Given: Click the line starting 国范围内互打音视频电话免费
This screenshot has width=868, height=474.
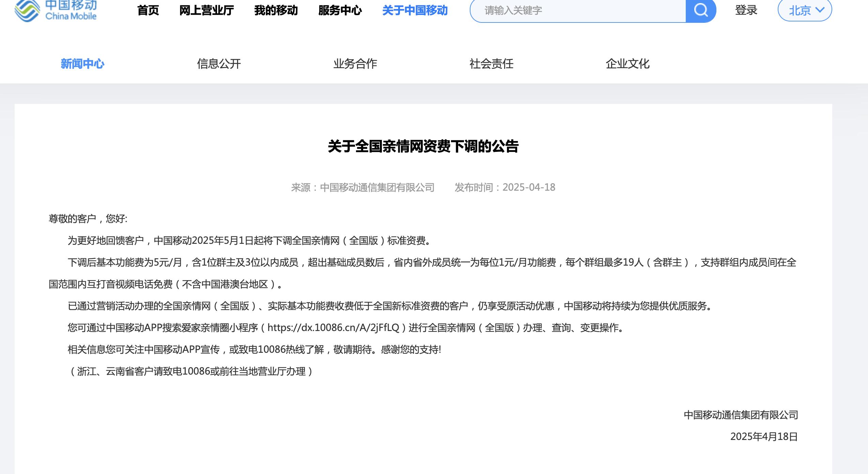Looking at the screenshot, I should click(166, 284).
